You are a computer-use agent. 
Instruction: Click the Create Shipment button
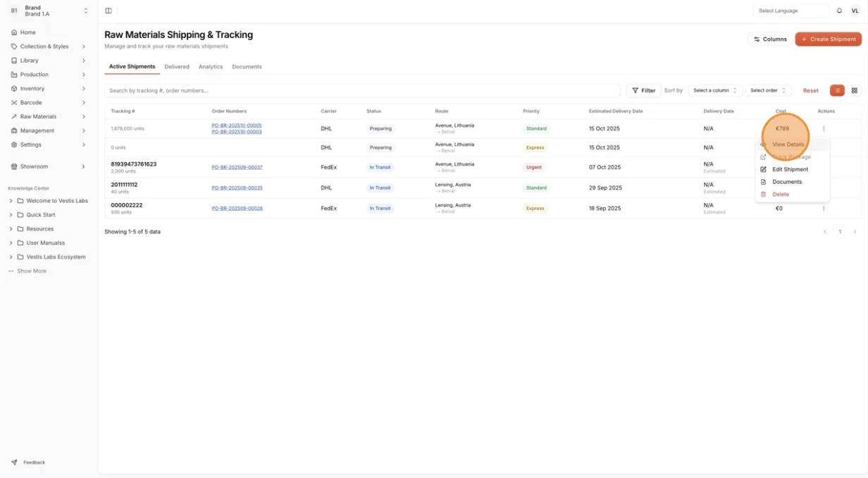tap(829, 39)
